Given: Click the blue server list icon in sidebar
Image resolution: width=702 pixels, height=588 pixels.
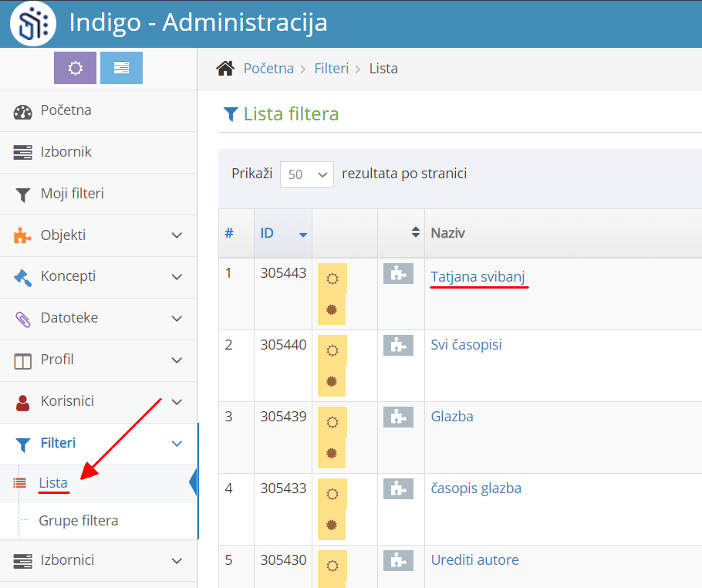Looking at the screenshot, I should coord(121,68).
